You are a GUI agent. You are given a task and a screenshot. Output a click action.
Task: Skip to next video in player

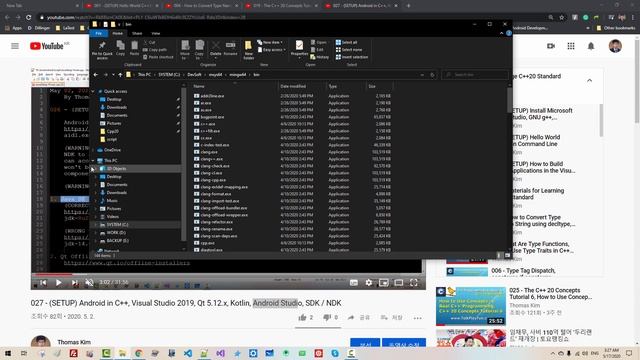pos(74,282)
